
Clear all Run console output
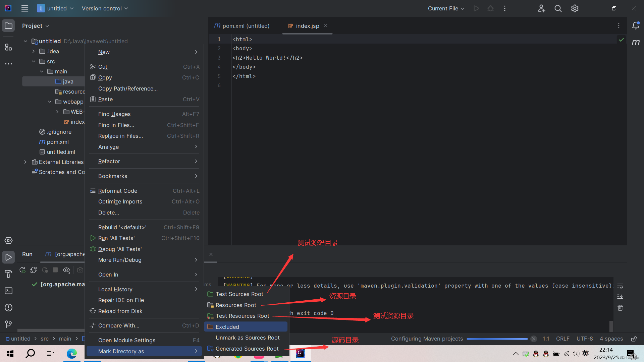coord(620,308)
